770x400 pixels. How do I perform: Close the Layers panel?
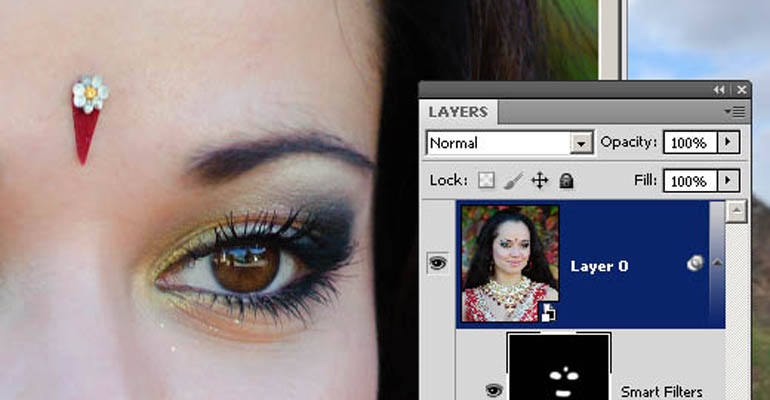pos(742,90)
